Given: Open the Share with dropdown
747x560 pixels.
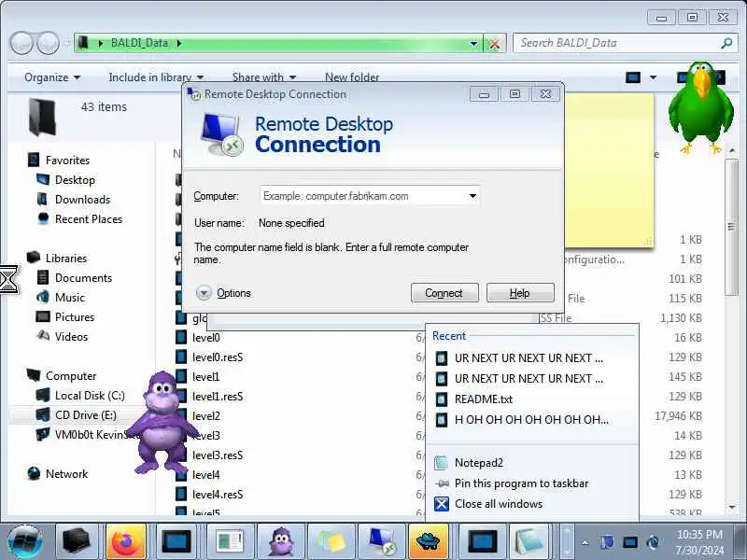Looking at the screenshot, I should [264, 77].
